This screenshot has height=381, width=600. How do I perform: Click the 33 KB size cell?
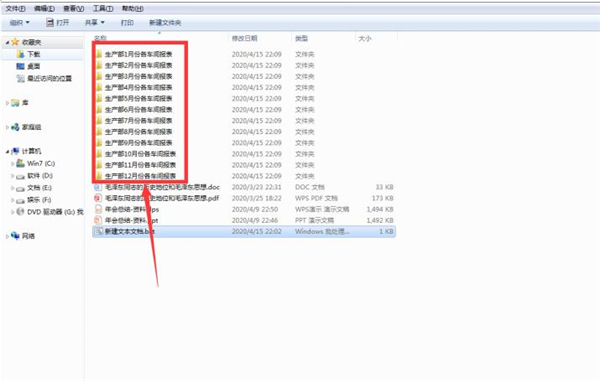[x=384, y=187]
